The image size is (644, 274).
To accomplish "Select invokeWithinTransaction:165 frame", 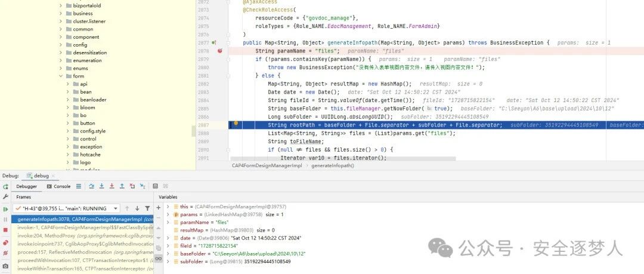I will 82,268.
